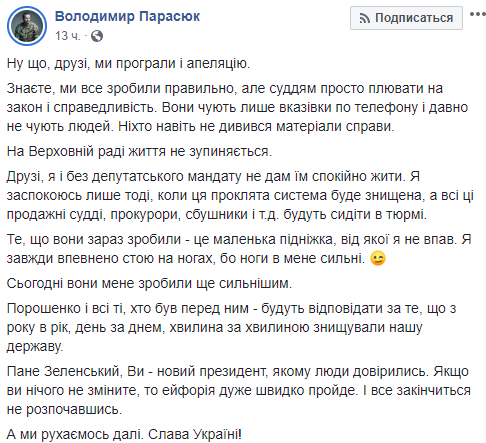Screen dimensions: 486x443
Task: Click the globe public-audience icon
Action: pyautogui.click(x=97, y=36)
